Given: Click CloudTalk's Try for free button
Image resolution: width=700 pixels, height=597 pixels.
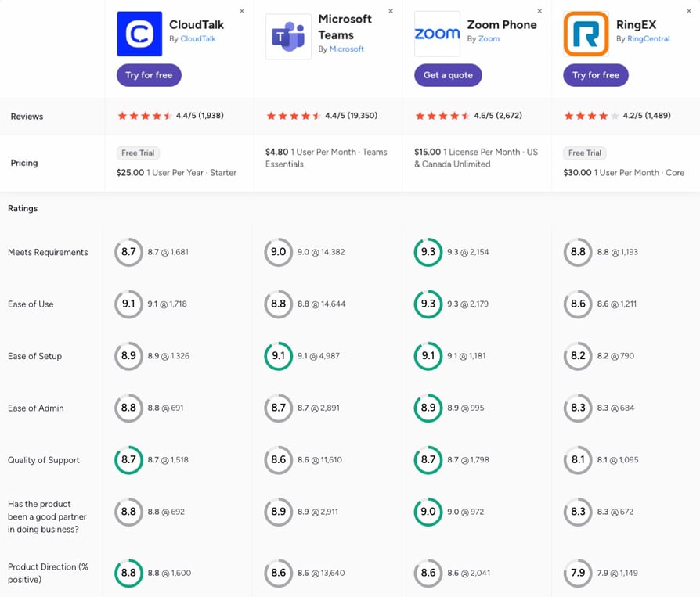Looking at the screenshot, I should pos(149,75).
